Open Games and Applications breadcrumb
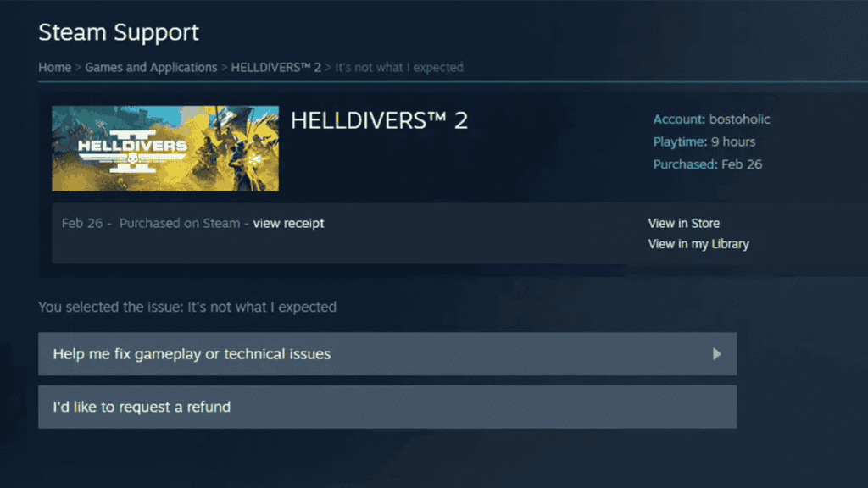 [x=151, y=68]
